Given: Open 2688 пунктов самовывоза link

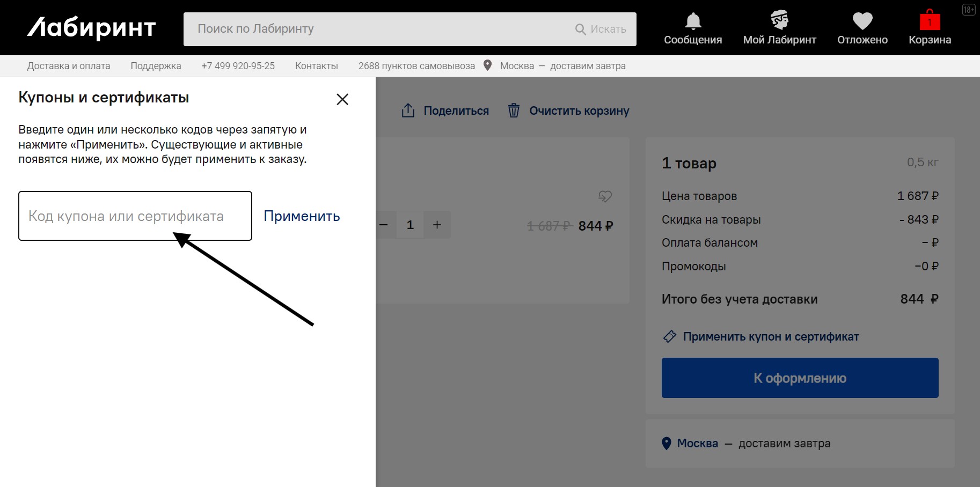Looking at the screenshot, I should click(x=416, y=66).
